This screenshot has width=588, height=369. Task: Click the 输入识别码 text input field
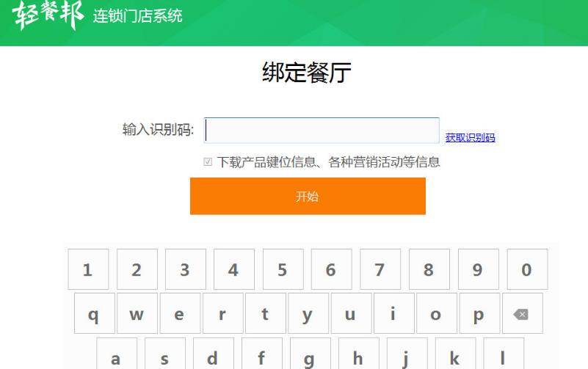[x=322, y=131]
